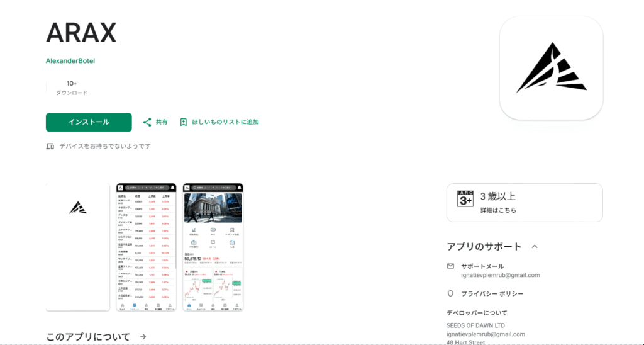Click the 3 歳以上 rating text
Viewport: 644px width, 345px height.
(498, 196)
